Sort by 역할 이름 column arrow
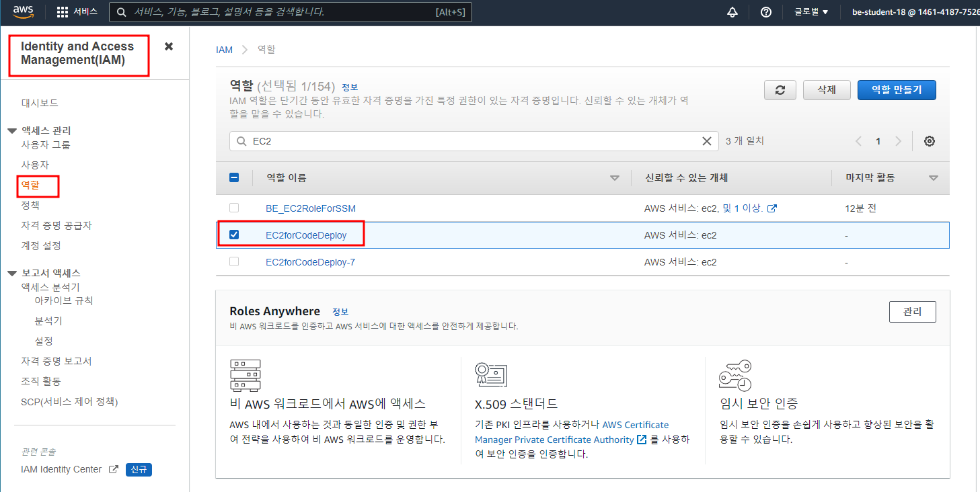Image resolution: width=980 pixels, height=492 pixels. click(x=614, y=178)
